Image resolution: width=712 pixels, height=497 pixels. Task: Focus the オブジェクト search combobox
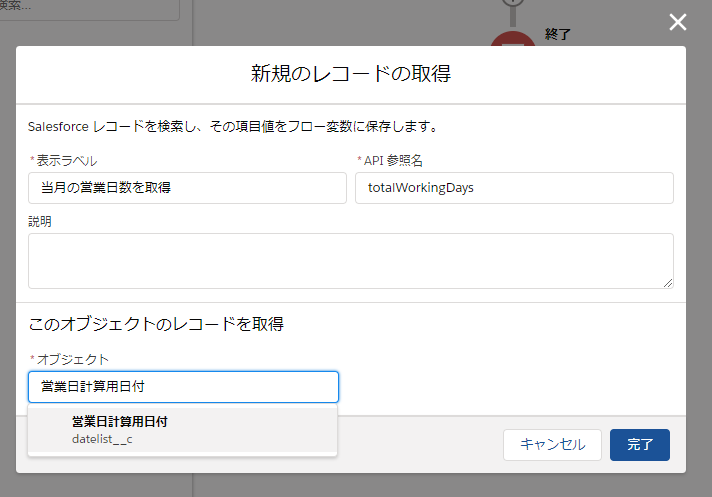coord(183,387)
